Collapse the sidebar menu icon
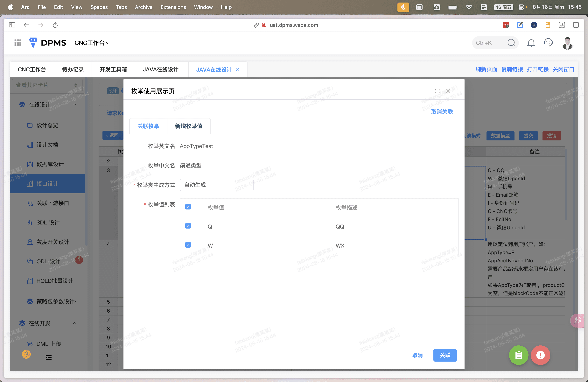Viewport: 588px width, 382px height. (49, 357)
